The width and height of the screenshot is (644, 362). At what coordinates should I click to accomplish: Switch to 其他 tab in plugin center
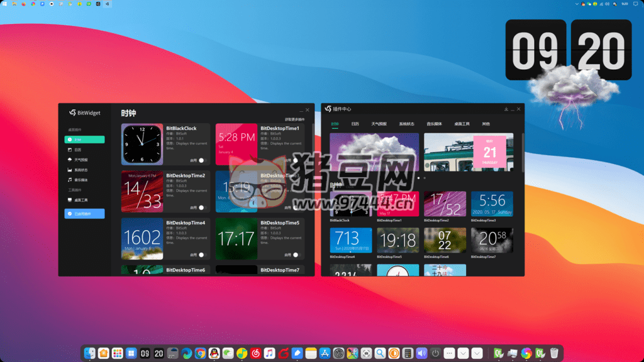click(486, 124)
